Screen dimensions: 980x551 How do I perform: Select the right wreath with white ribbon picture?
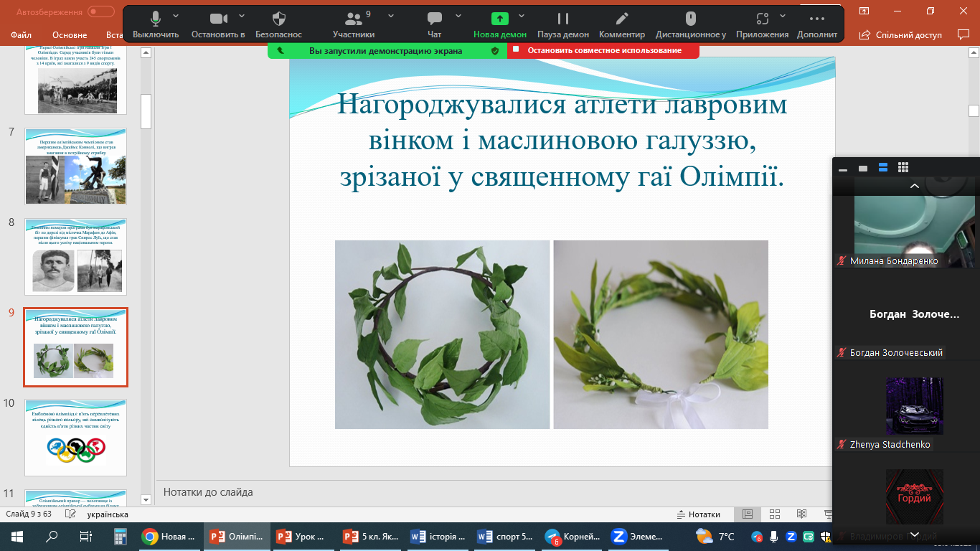(661, 334)
